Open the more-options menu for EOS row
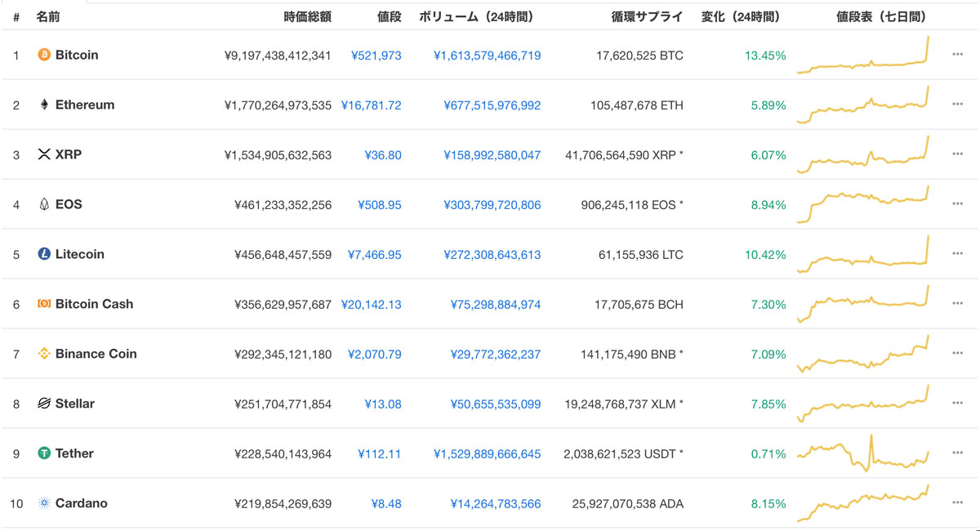 957,204
